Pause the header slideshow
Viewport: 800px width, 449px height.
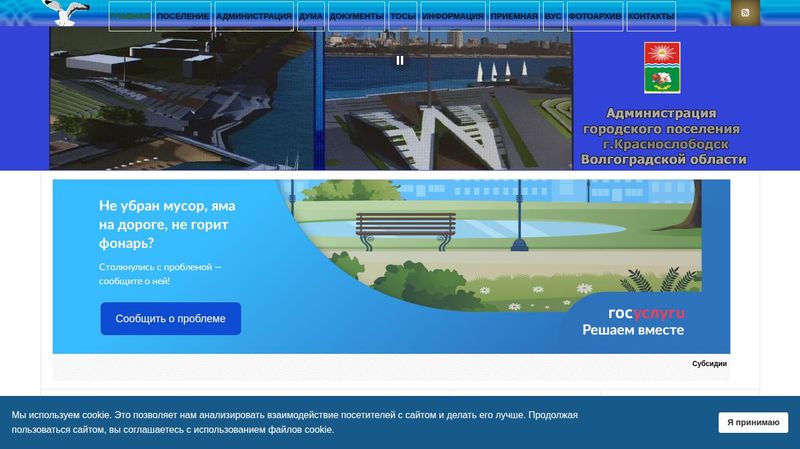click(400, 60)
